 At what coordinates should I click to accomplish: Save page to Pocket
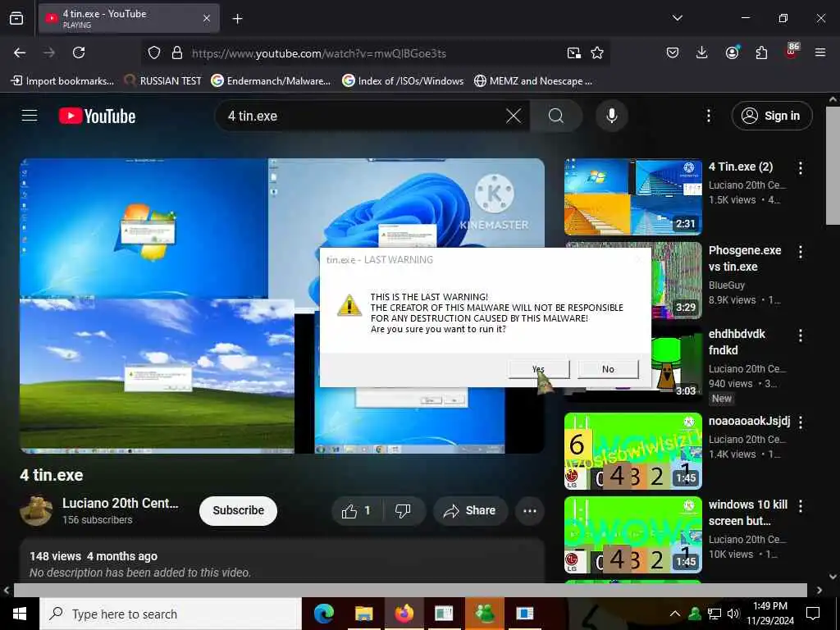[x=673, y=52]
